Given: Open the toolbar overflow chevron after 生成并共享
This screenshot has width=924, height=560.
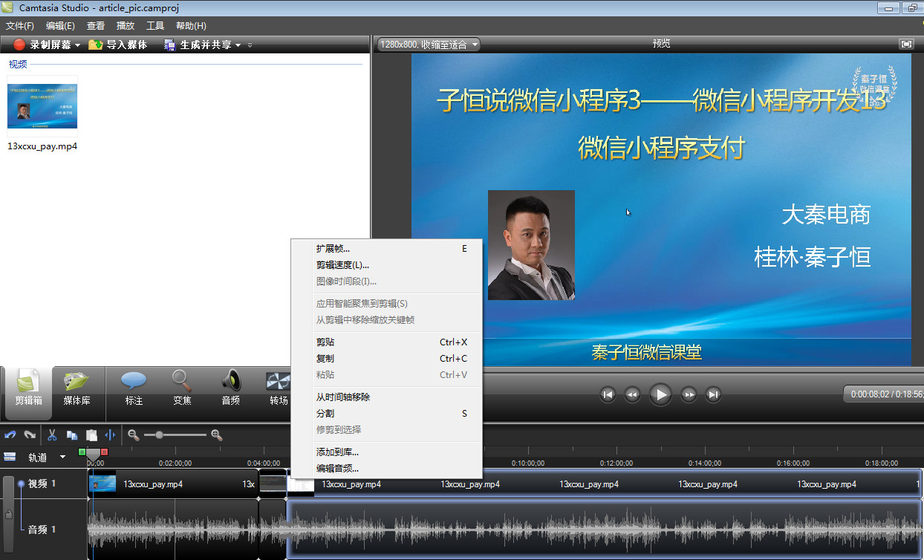Looking at the screenshot, I should tap(250, 45).
